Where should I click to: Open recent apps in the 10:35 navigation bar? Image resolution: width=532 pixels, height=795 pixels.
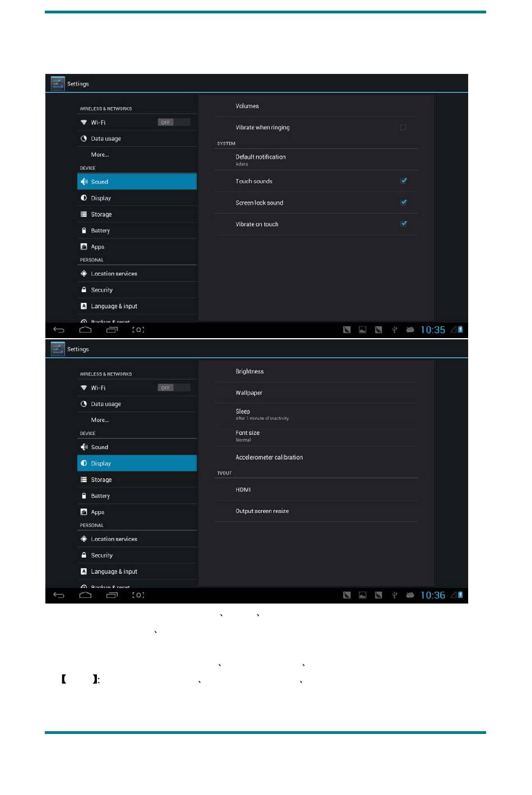112,330
